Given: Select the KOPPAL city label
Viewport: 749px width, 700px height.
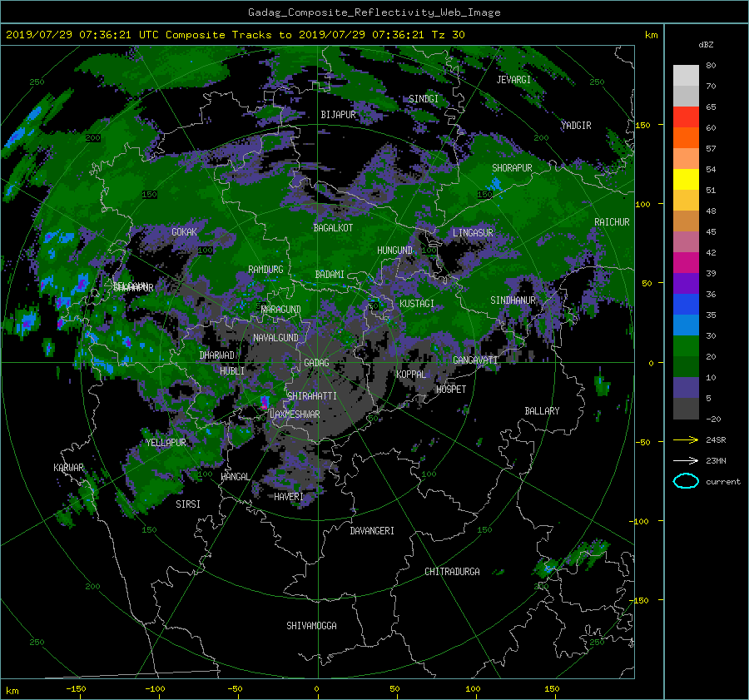Looking at the screenshot, I should (x=411, y=375).
